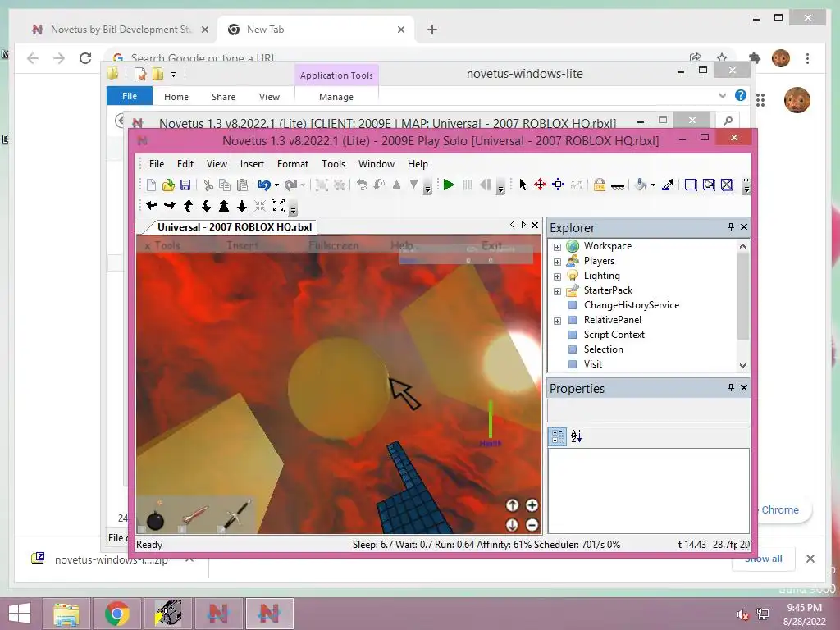Open the Windows Start menu
This screenshot has height=630, width=840.
20,614
